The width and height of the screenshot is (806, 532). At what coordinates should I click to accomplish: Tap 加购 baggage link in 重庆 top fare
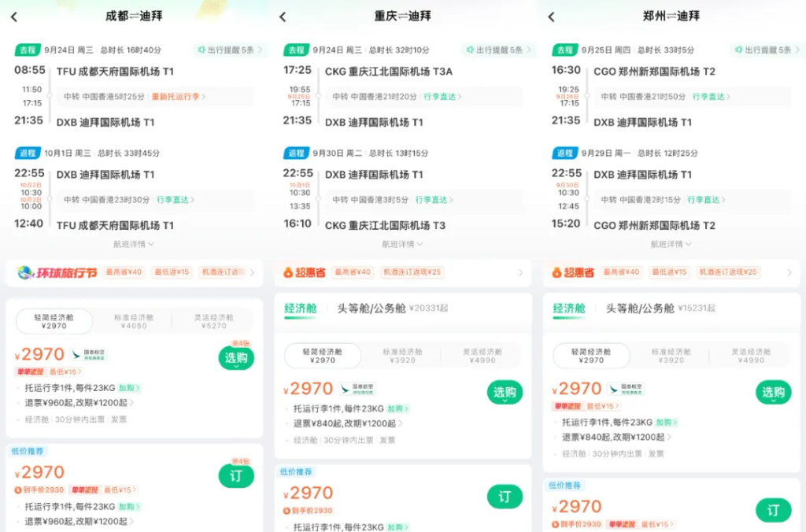point(397,409)
